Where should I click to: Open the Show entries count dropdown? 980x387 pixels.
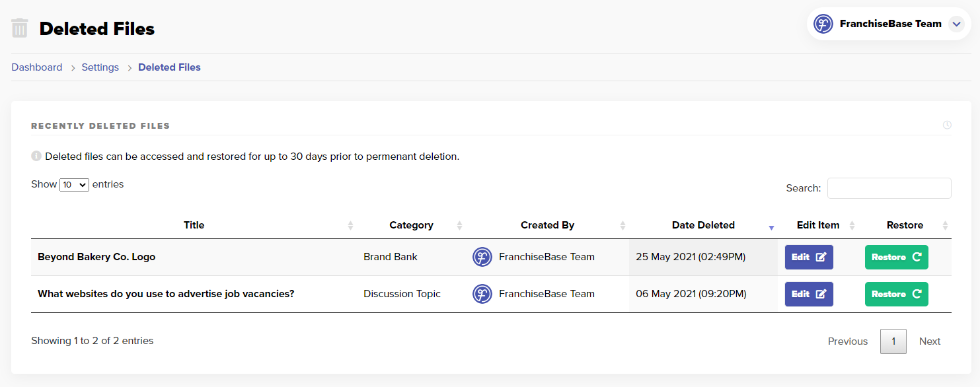pyautogui.click(x=74, y=185)
